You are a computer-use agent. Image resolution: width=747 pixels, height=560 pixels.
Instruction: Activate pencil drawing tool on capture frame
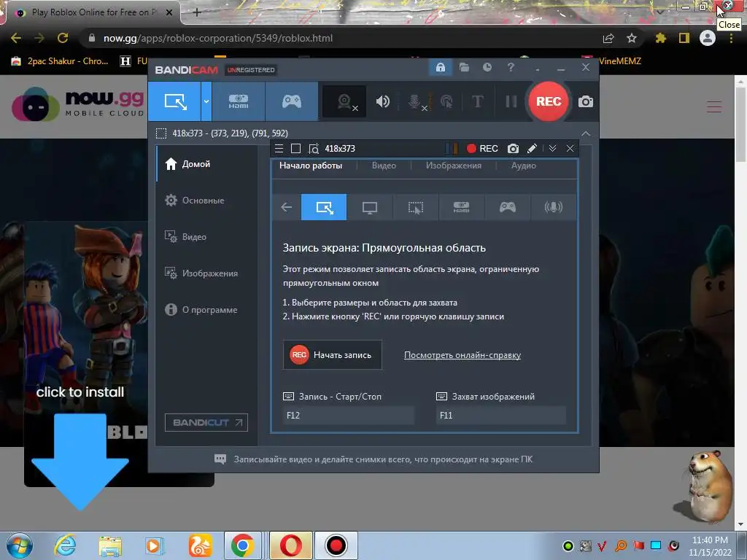click(x=532, y=149)
